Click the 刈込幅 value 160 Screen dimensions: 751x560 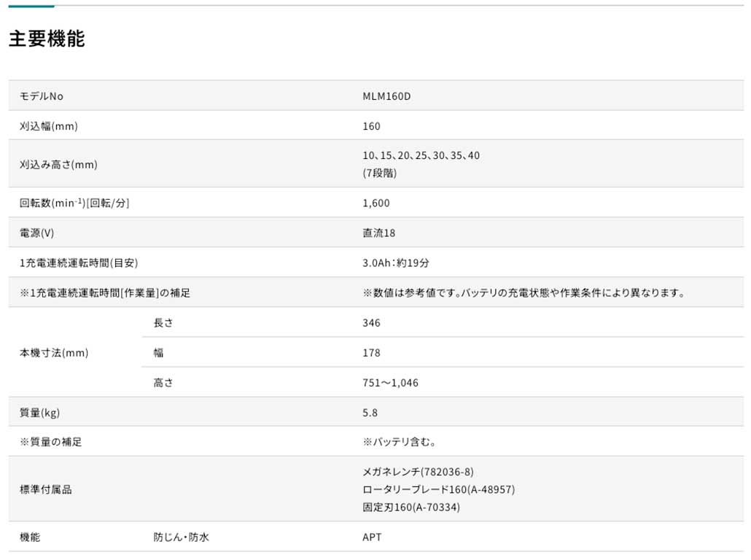tap(371, 126)
